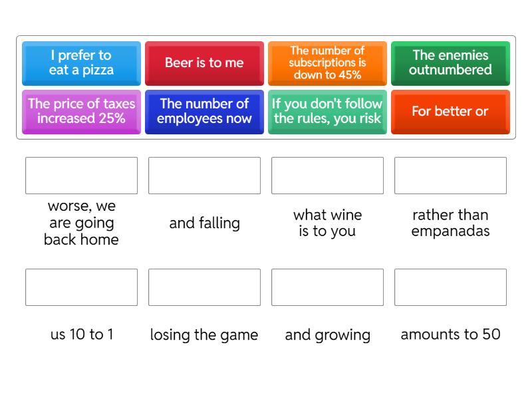Select "The enemies outnumbered" green tile
The image size is (532, 399).
(x=450, y=63)
